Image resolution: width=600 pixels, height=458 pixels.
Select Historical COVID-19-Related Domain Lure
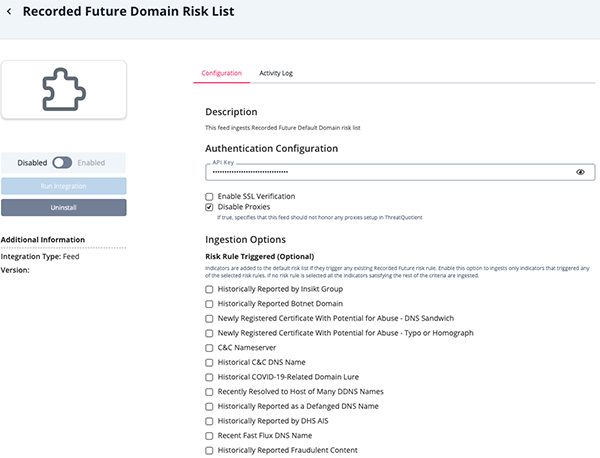pos(209,377)
